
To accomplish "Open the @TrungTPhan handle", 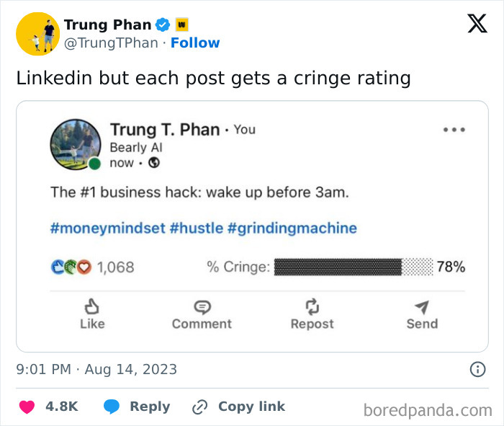I will [111, 43].
